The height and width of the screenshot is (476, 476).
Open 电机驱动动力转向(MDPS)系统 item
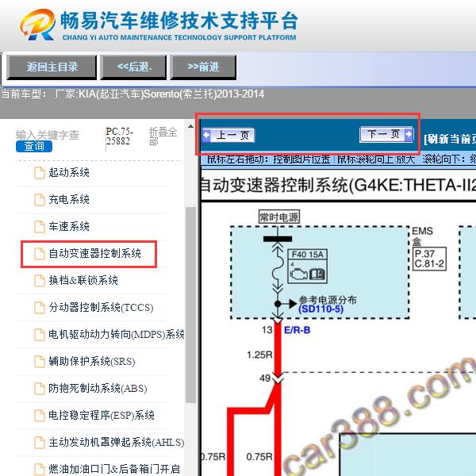coord(117,334)
